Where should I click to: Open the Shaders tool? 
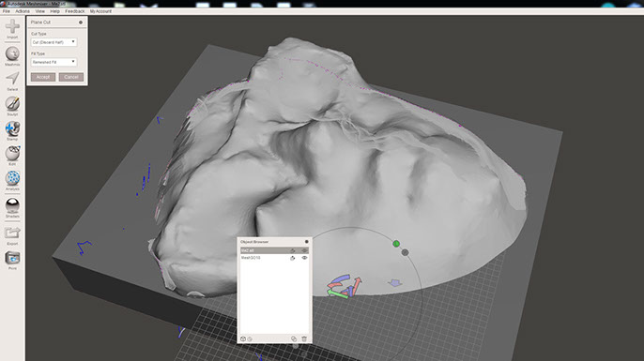(x=12, y=207)
